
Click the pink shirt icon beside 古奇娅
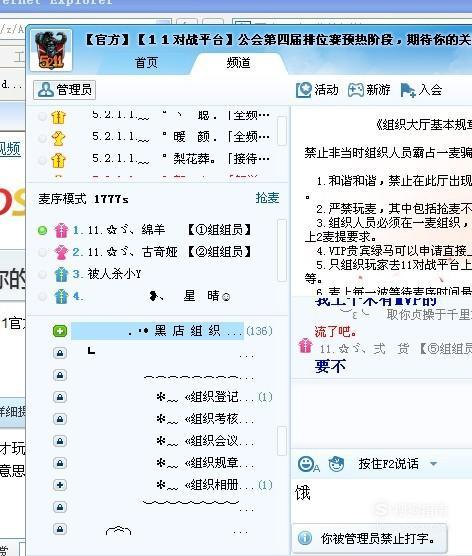tap(61, 252)
